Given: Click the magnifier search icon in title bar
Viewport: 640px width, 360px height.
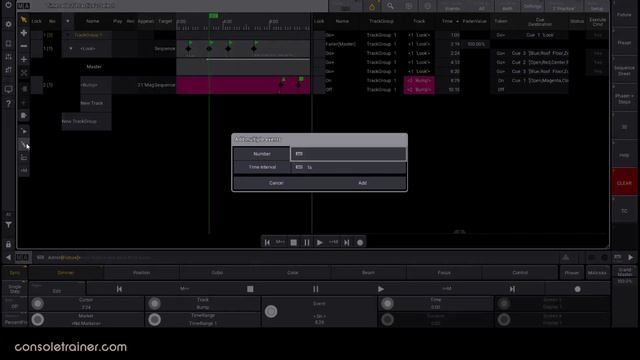Looking at the screenshot, I should [390, 6].
